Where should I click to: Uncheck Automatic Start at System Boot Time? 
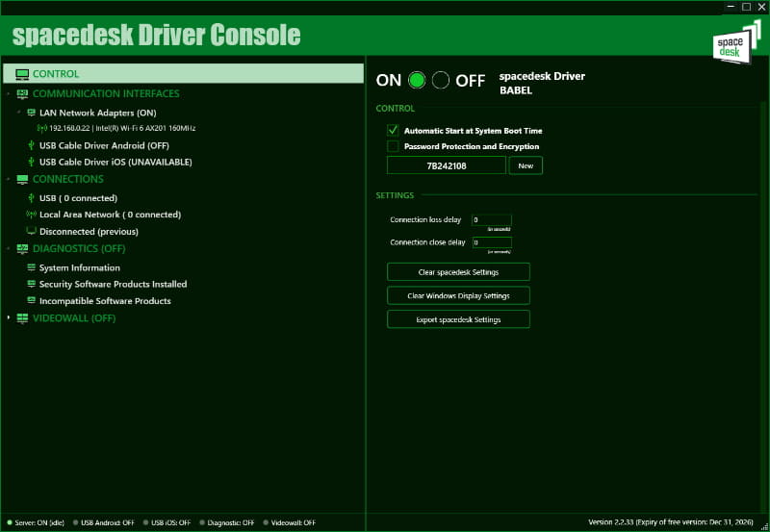pyautogui.click(x=393, y=131)
